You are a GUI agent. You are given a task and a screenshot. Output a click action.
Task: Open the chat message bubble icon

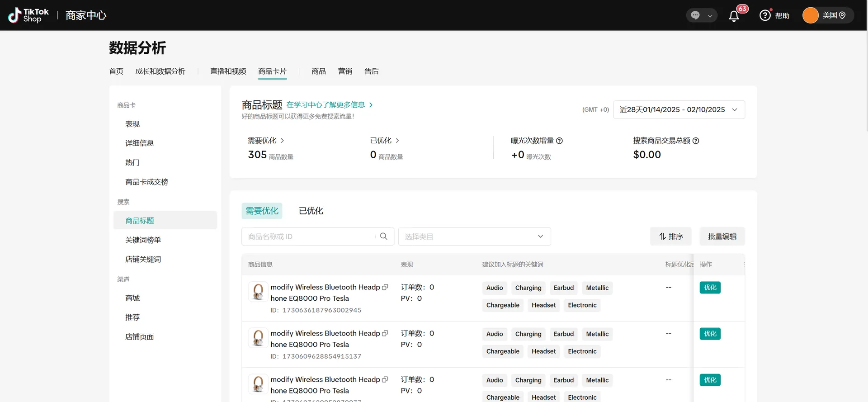pos(695,15)
